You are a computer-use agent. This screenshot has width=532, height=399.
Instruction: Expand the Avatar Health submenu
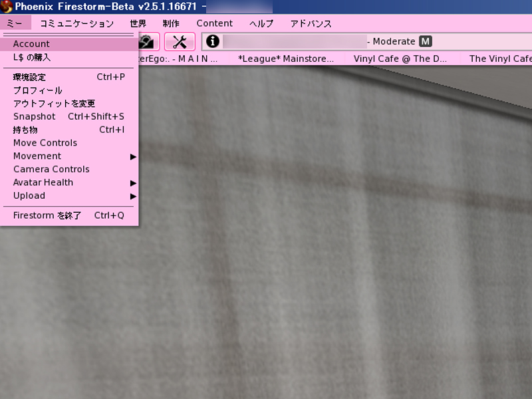(x=69, y=182)
